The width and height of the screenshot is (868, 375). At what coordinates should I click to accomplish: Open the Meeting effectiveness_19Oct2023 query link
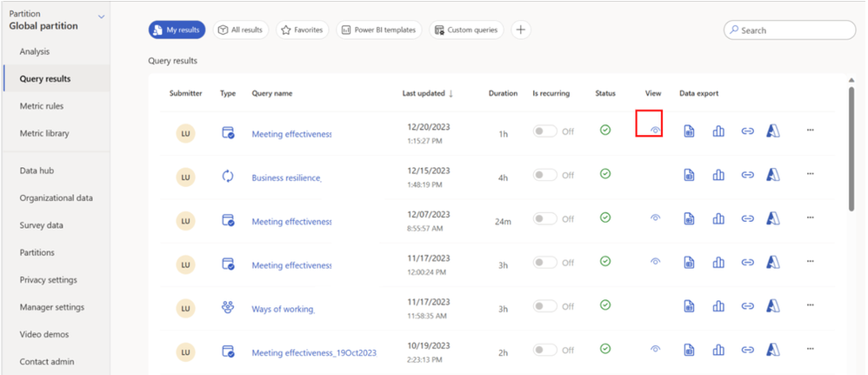tap(313, 352)
